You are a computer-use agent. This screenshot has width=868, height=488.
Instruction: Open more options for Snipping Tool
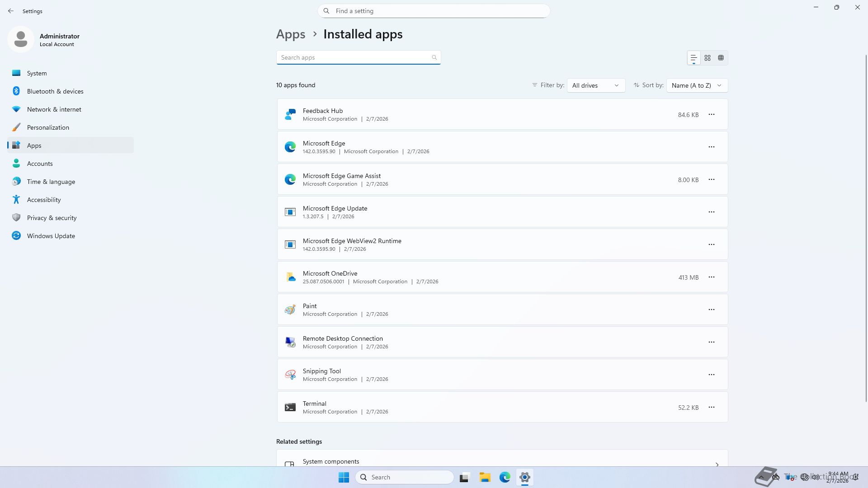pyautogui.click(x=712, y=375)
